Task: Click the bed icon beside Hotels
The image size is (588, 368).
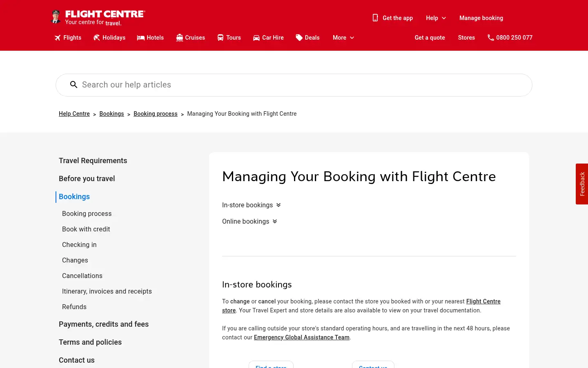Action: [141, 38]
